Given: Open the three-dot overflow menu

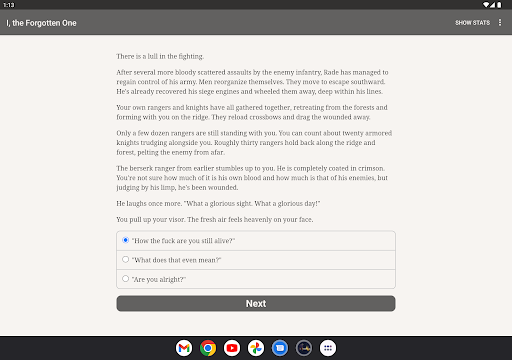Looking at the screenshot, I should pyautogui.click(x=500, y=23).
